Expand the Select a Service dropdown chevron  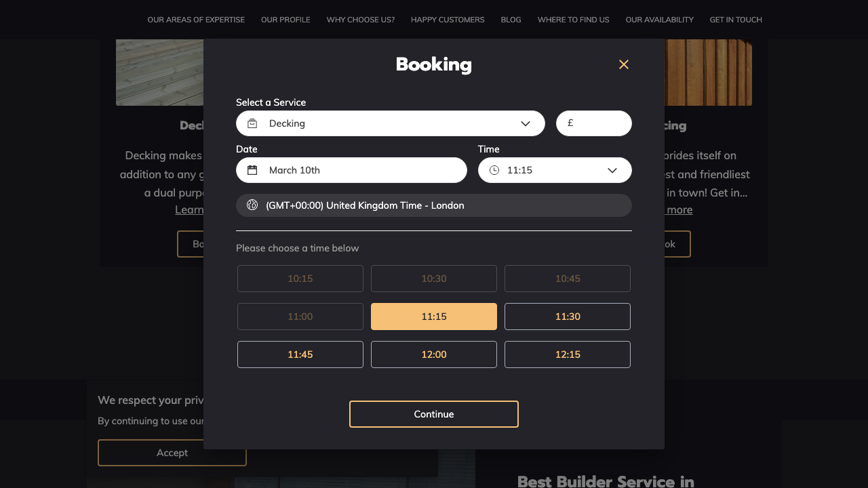526,123
